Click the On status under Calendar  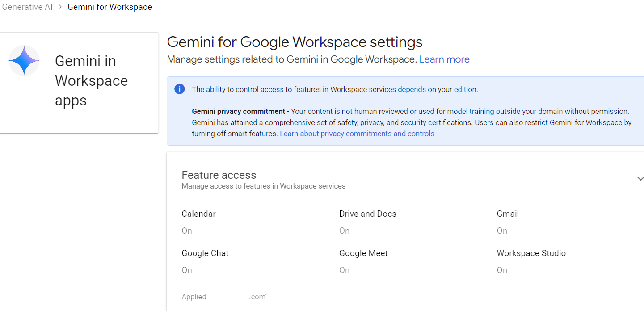click(186, 231)
